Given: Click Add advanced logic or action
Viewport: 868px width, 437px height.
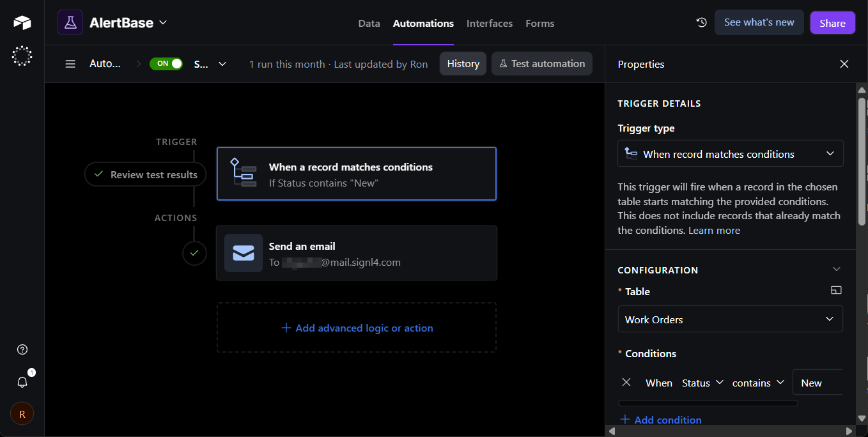Looking at the screenshot, I should click(x=357, y=328).
